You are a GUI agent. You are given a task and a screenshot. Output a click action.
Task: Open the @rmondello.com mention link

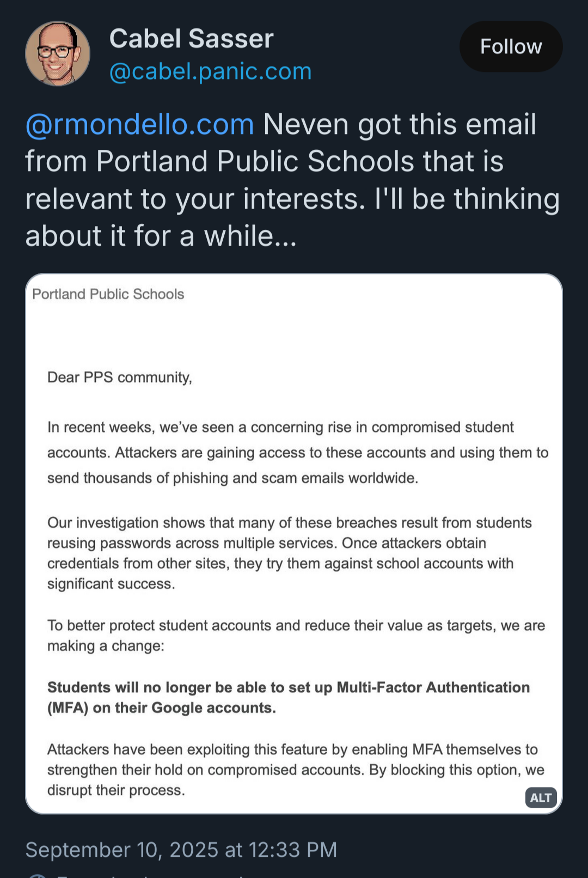click(x=139, y=125)
